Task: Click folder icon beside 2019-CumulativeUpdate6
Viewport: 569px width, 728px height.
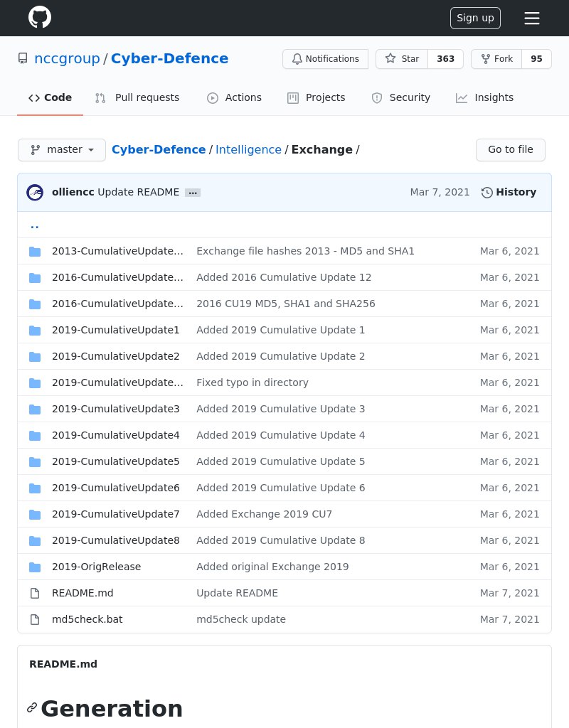Action: pos(35,488)
